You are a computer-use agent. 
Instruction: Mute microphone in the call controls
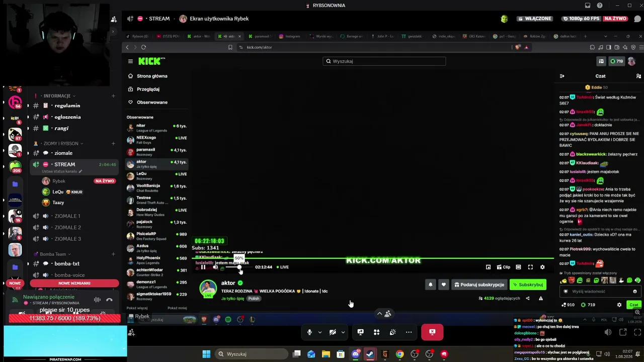click(x=309, y=332)
